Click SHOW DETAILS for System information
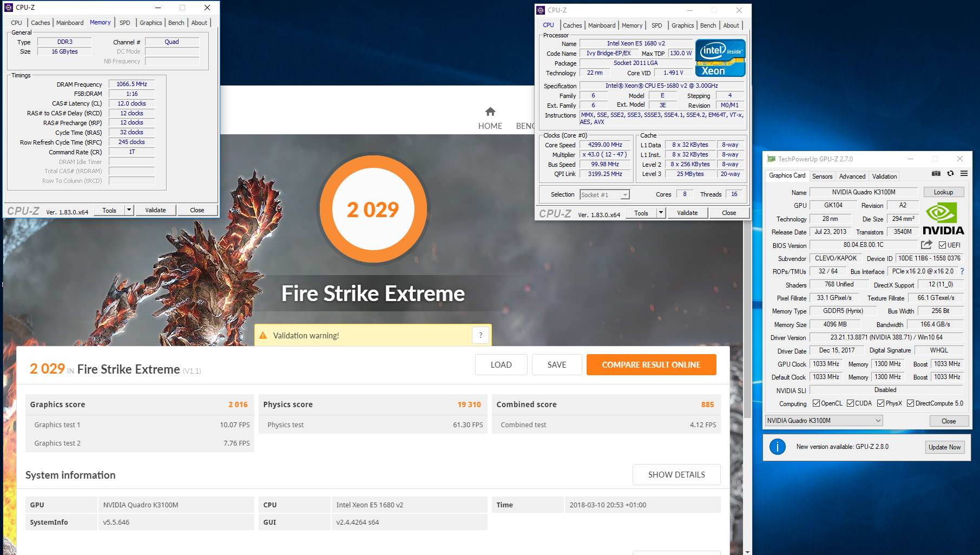980x555 pixels. click(x=676, y=475)
